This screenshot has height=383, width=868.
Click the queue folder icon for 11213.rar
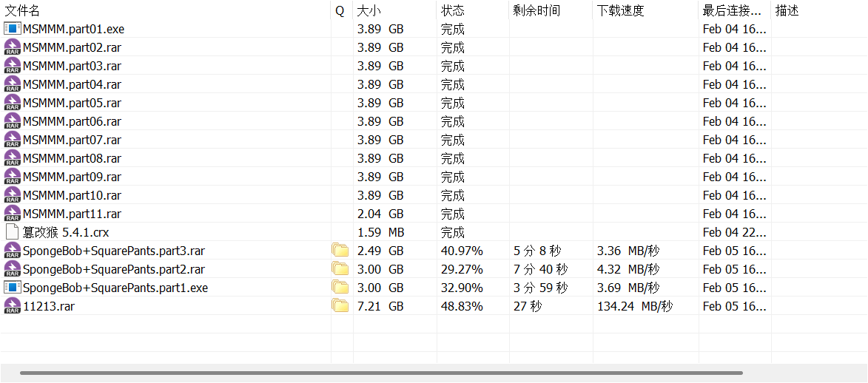point(340,306)
